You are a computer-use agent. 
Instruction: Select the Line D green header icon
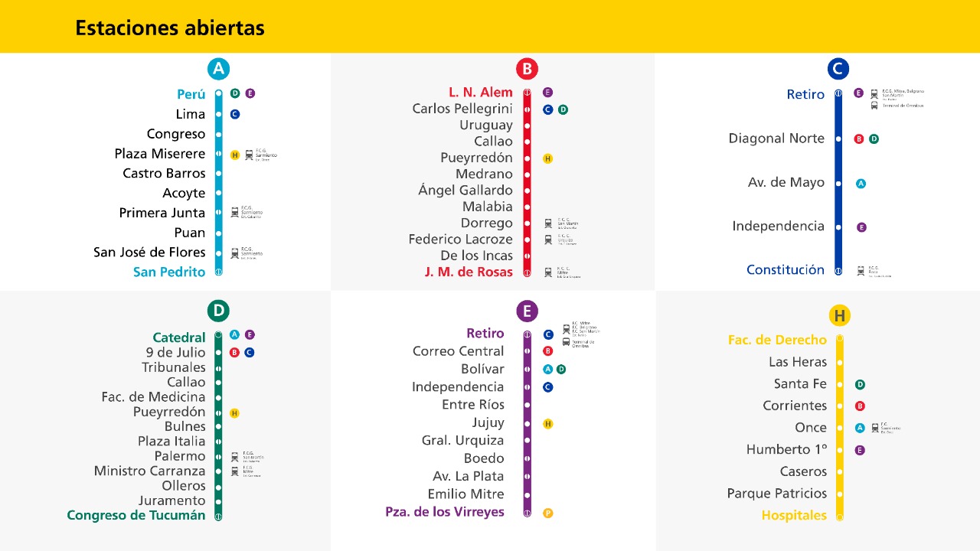click(x=218, y=311)
